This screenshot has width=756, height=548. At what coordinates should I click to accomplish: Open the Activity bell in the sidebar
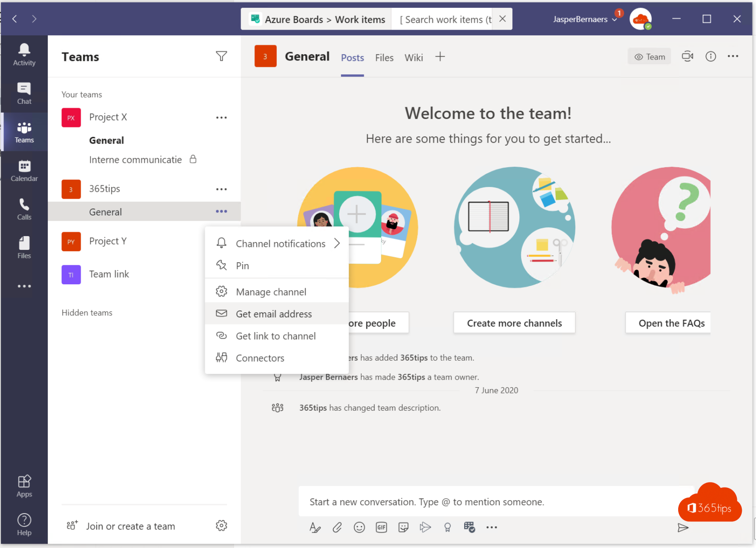click(24, 53)
